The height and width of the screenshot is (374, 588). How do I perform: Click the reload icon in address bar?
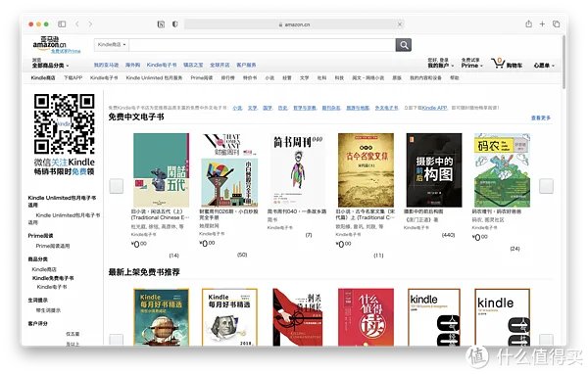pos(400,24)
